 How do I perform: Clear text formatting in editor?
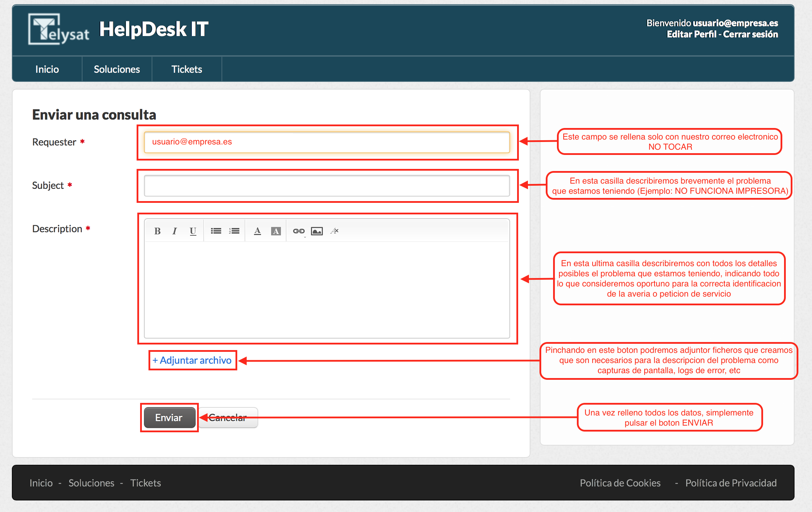[x=334, y=231]
